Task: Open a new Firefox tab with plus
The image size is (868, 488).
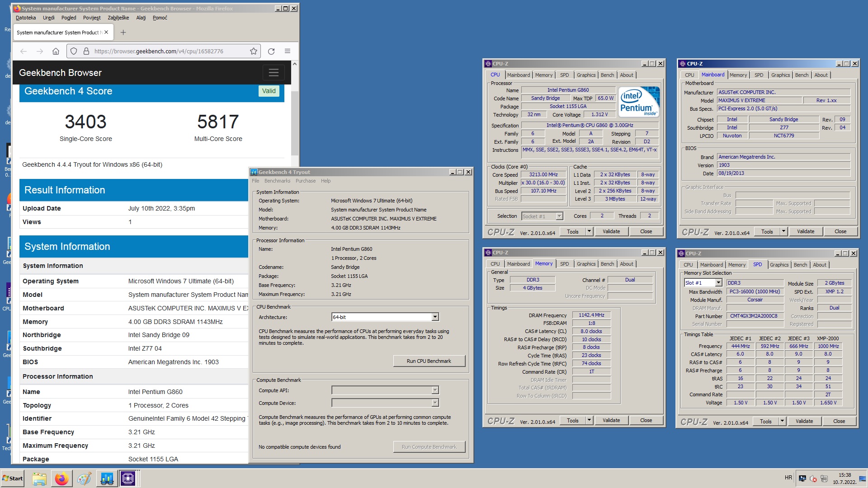Action: click(123, 33)
